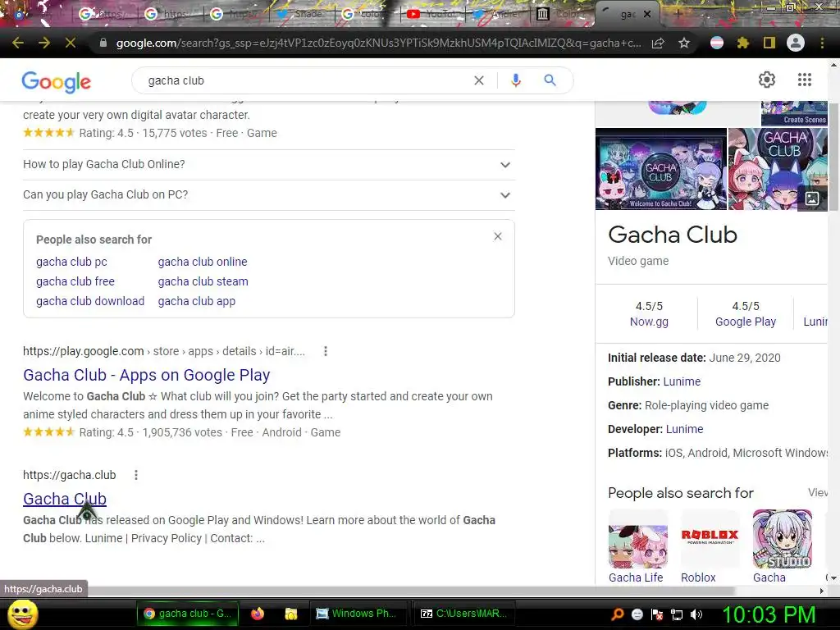This screenshot has width=840, height=630.
Task: Click the orange search tray icon
Action: 618,614
